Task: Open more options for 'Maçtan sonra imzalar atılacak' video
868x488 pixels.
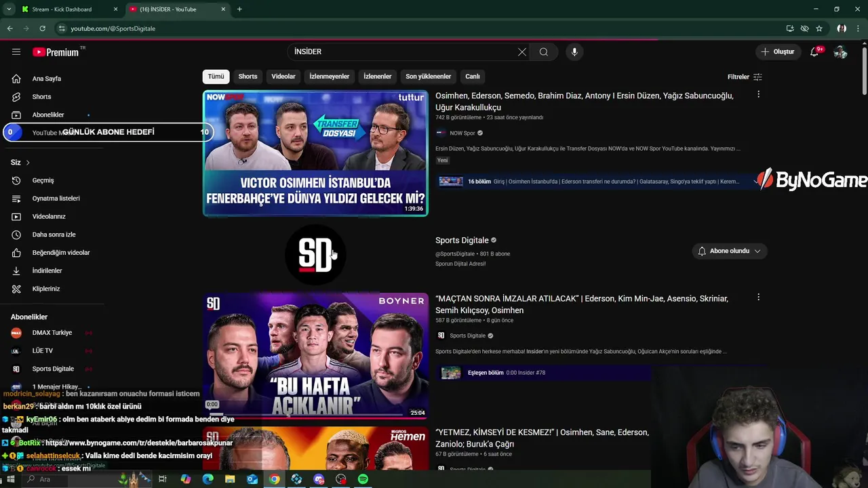Action: pyautogui.click(x=758, y=297)
